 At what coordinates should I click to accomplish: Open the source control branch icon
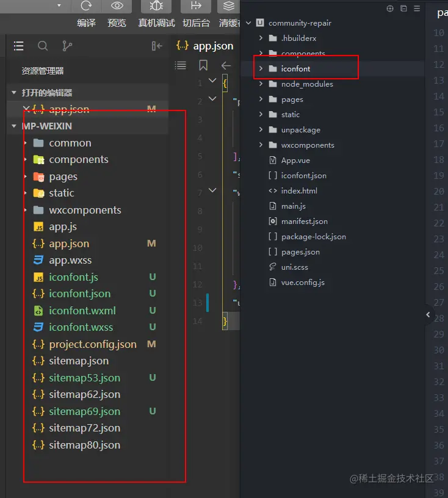(x=67, y=46)
